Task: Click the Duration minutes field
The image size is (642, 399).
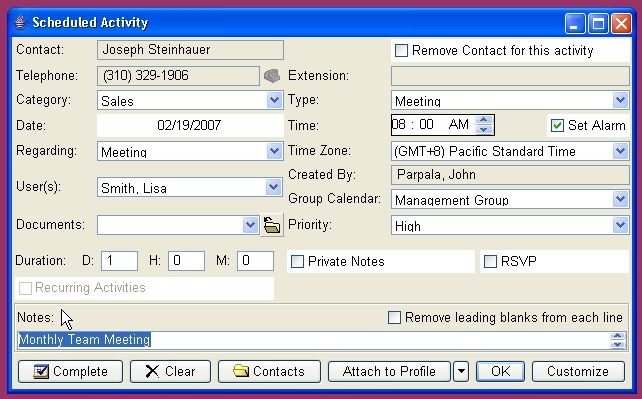Action: tap(255, 261)
